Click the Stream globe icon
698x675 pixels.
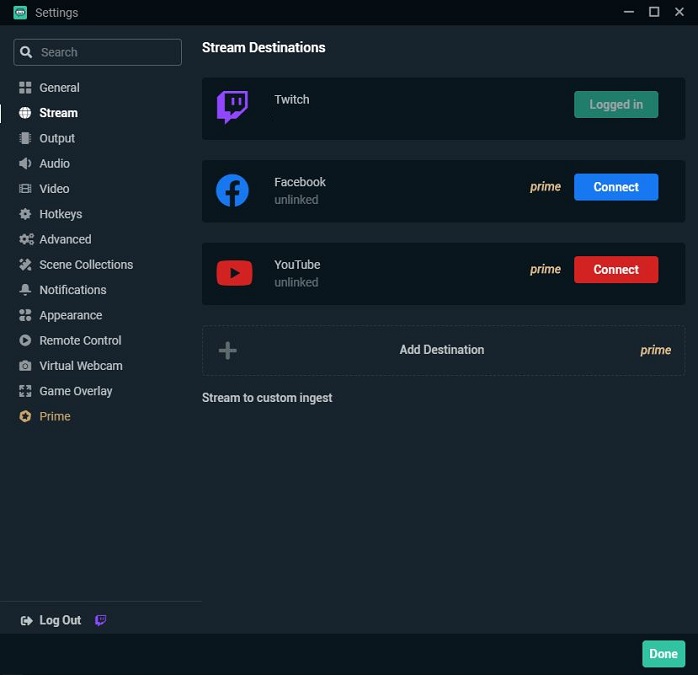click(x=25, y=113)
